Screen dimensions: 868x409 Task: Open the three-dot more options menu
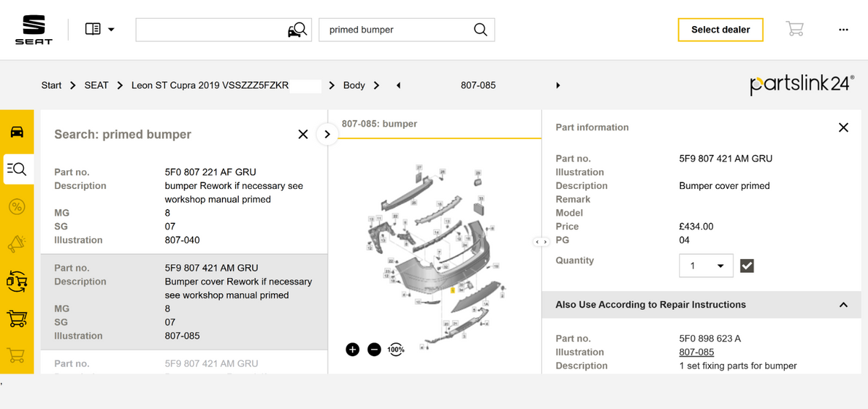tap(843, 30)
